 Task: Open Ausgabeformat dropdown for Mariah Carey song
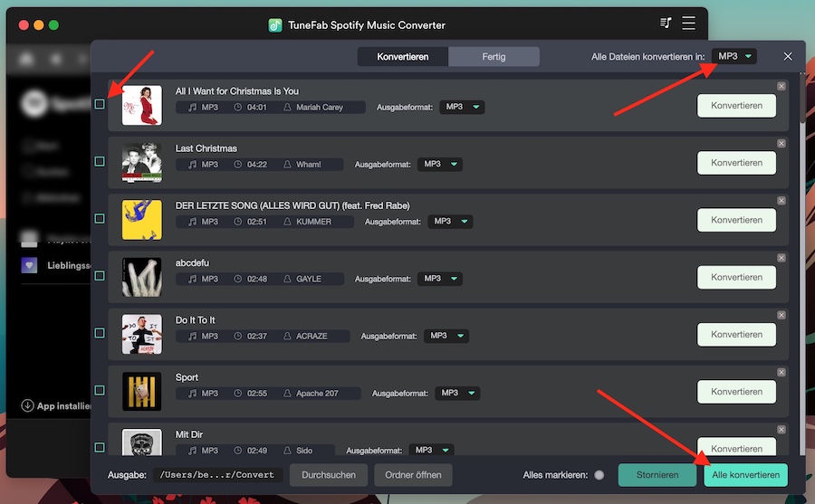(462, 107)
